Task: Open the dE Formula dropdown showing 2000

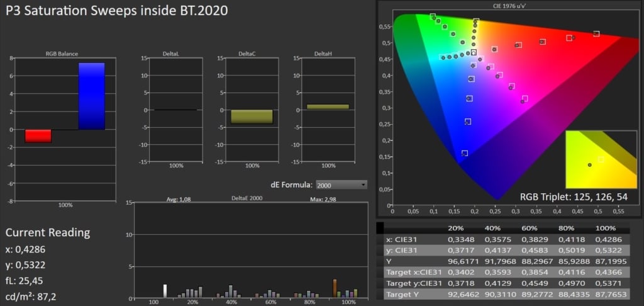Action: tap(341, 185)
